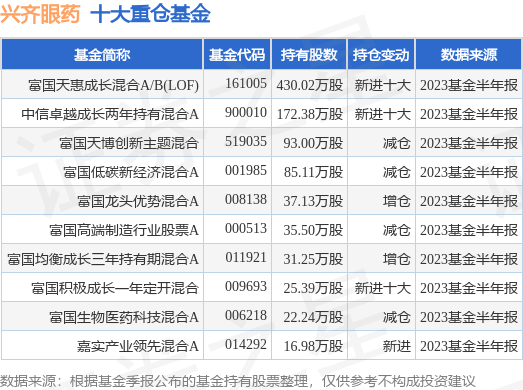Click 减仓 in the 519035 row
Image resolution: width=523 pixels, height=390 pixels.
(x=397, y=143)
